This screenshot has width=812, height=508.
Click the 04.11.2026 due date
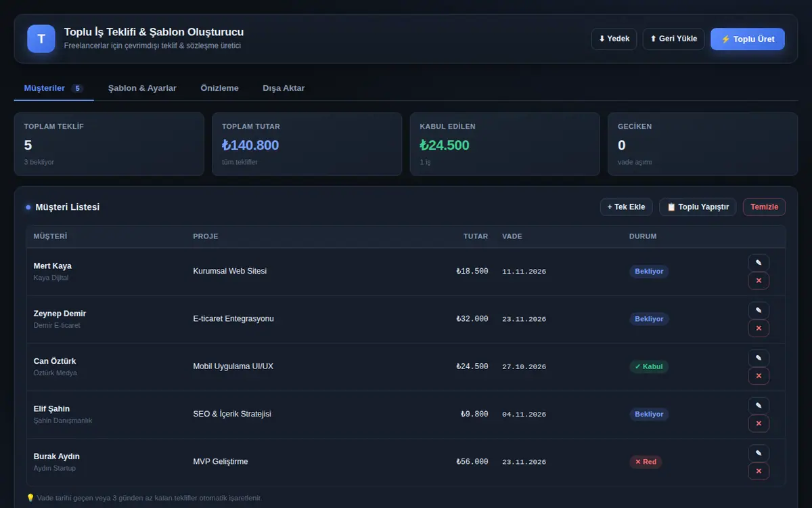tap(524, 415)
